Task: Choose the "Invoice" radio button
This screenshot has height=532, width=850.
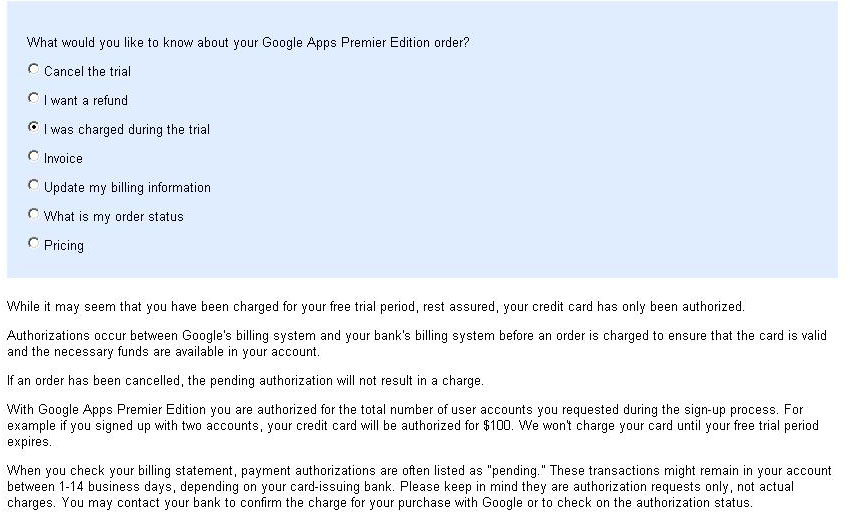Action: click(x=34, y=156)
